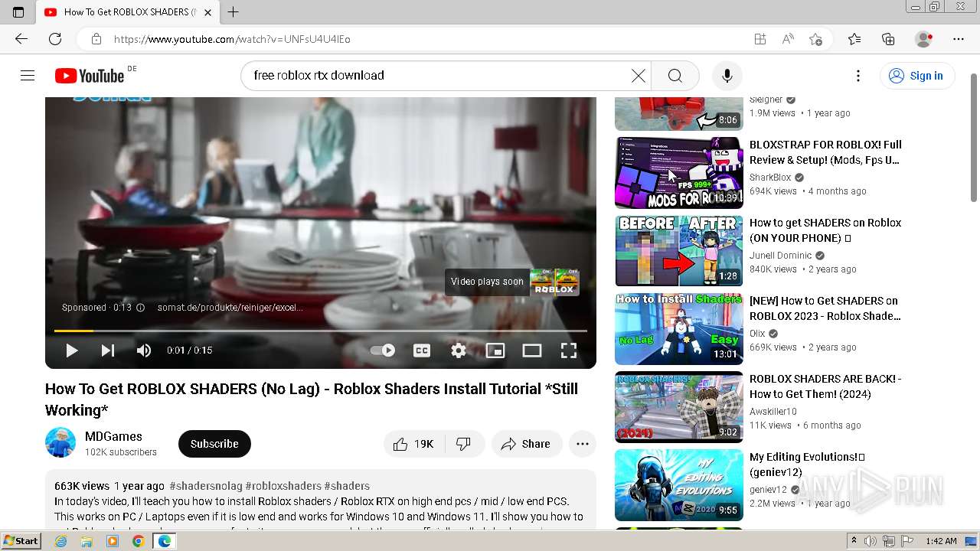This screenshot has width=980, height=551.
Task: Switch to theater mode
Action: click(532, 350)
